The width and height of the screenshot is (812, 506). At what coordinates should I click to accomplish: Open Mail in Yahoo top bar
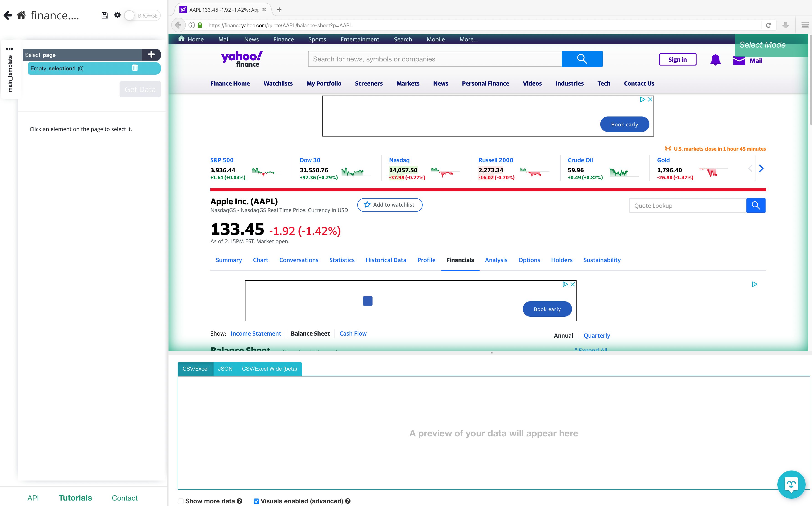click(224, 39)
